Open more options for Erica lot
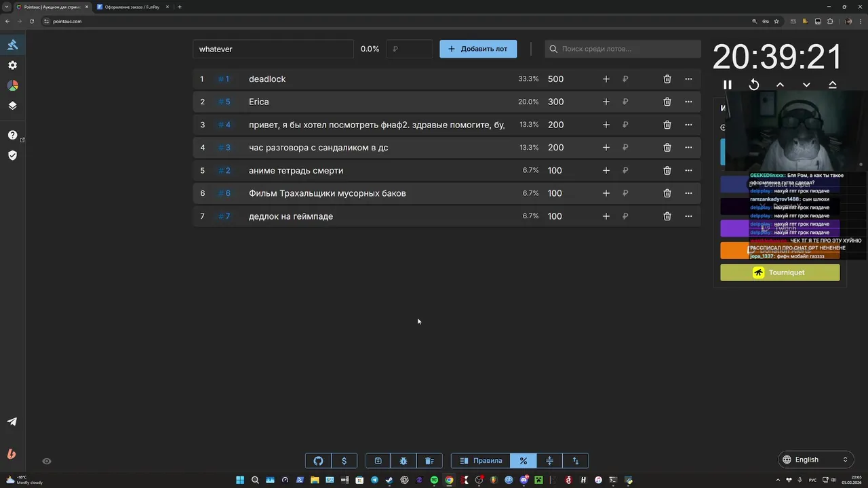 688,102
